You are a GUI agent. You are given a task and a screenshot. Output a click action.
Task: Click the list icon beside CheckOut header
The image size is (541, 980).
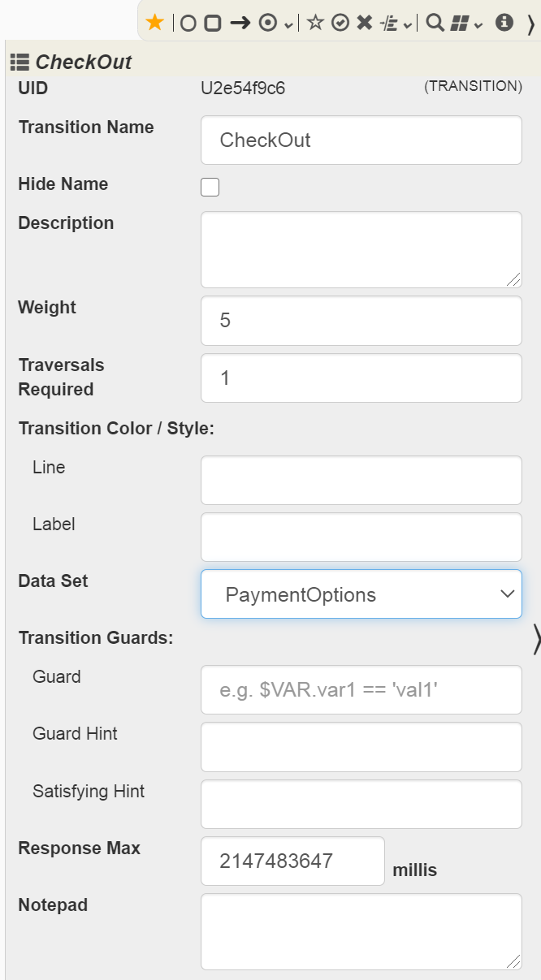click(20, 62)
